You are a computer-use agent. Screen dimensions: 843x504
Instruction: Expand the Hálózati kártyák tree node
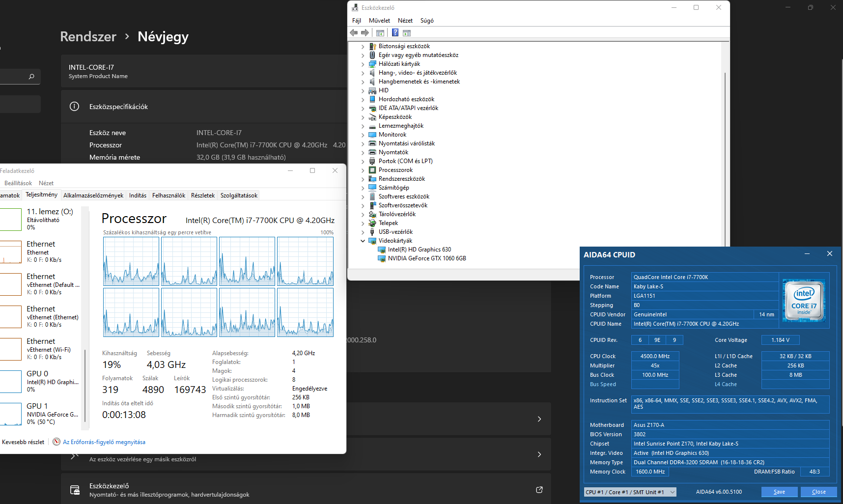(x=363, y=64)
